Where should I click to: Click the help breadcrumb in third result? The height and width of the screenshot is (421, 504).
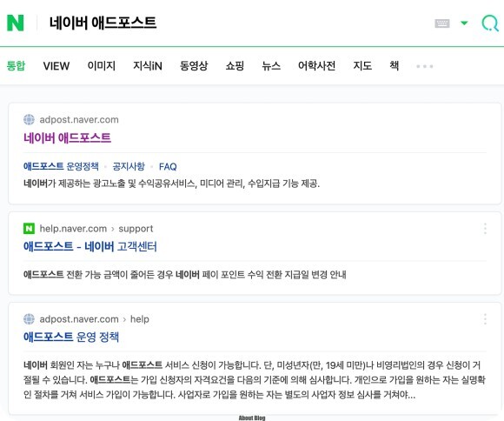(140, 319)
